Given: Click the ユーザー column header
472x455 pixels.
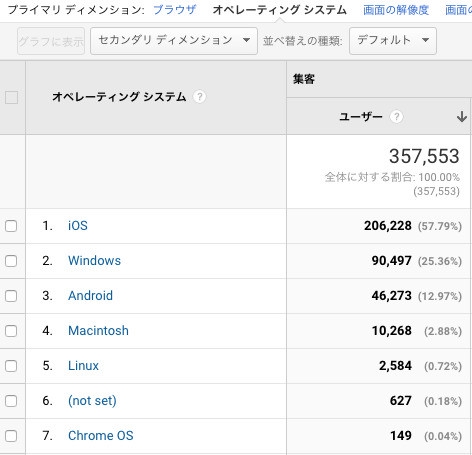Looking at the screenshot, I should coord(361,117).
